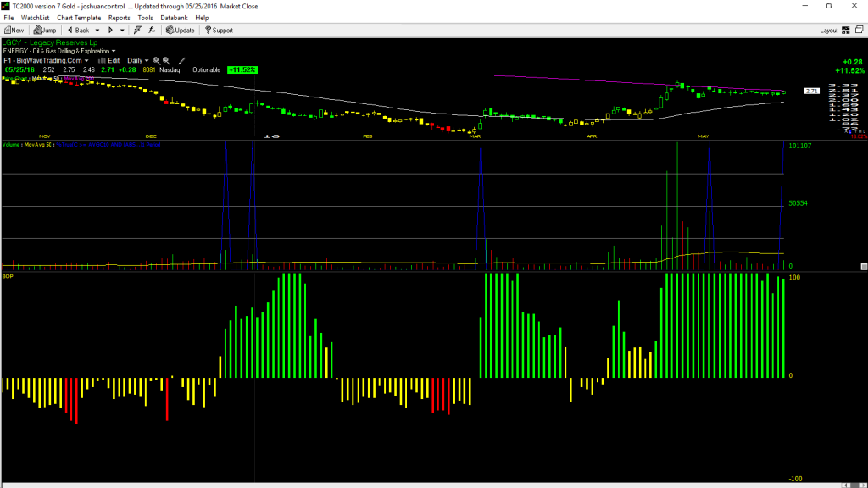This screenshot has height=488, width=868.
Task: Go Back to the previous symbol
Action: point(78,30)
